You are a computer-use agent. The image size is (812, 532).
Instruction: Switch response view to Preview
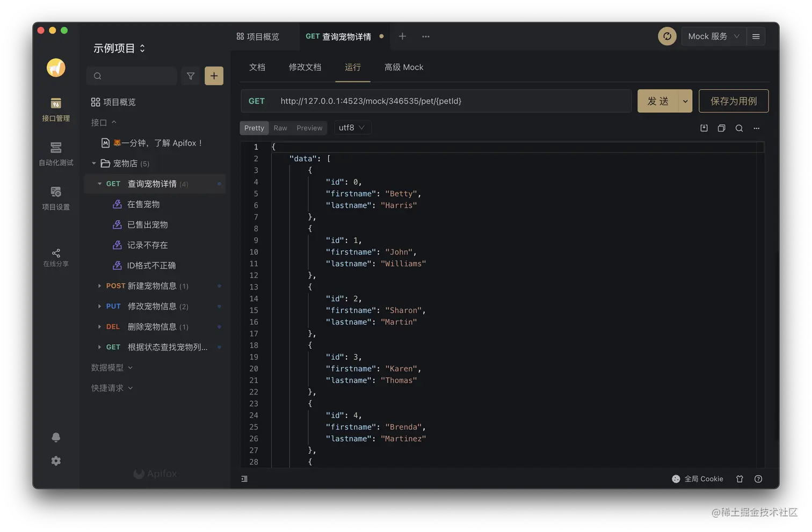click(x=309, y=128)
